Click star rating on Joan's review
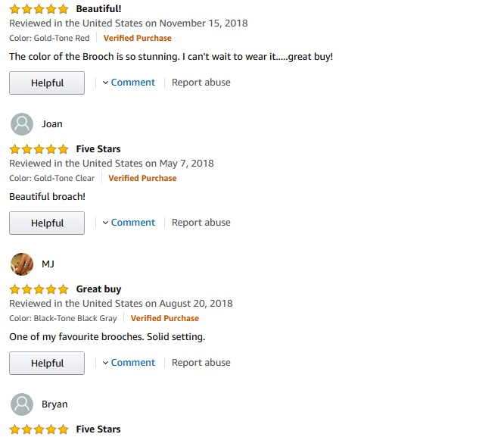 point(39,149)
